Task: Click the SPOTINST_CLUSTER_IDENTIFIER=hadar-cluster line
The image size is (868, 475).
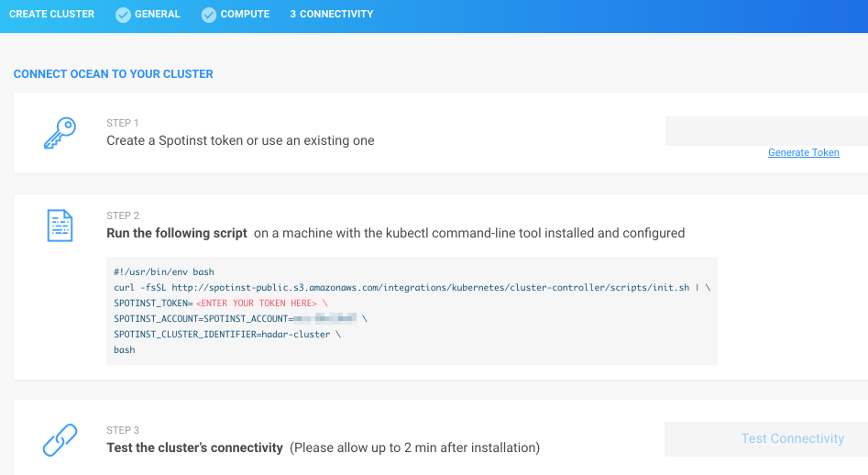Action: click(226, 334)
